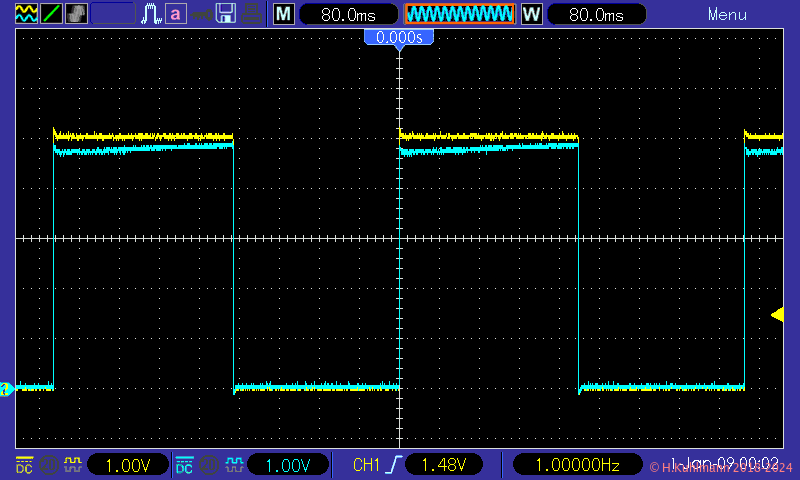Open the main timebase 80.0ms field
Viewport: 800px width, 480px height.
[348, 14]
